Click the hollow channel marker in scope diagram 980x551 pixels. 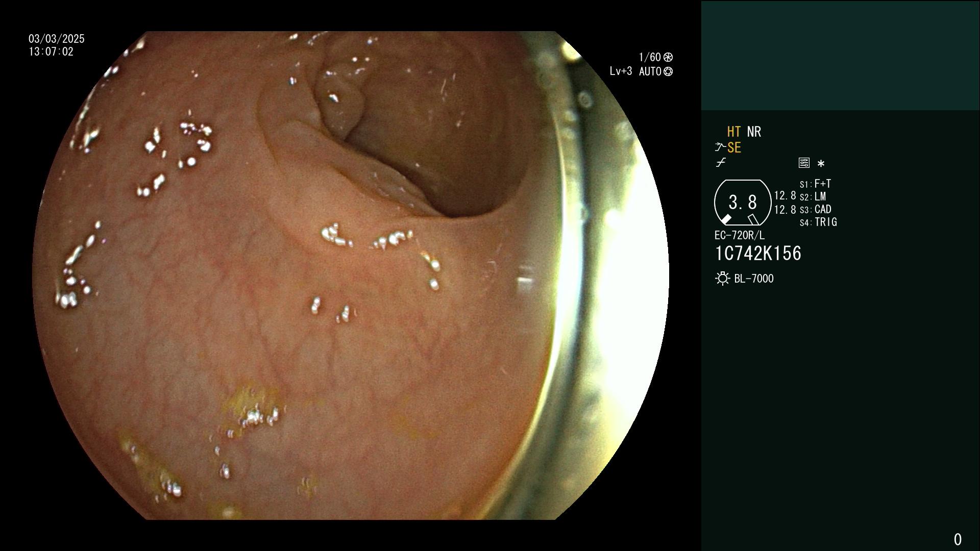tap(753, 219)
